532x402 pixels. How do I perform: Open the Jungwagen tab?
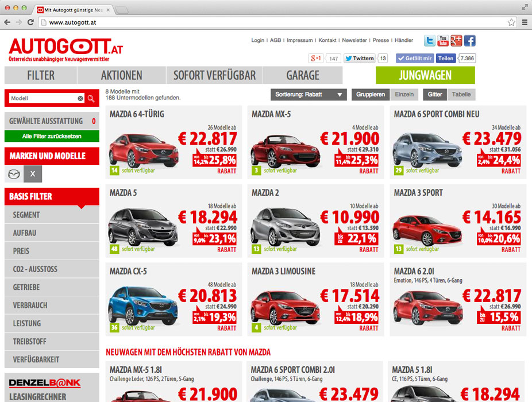pos(425,75)
